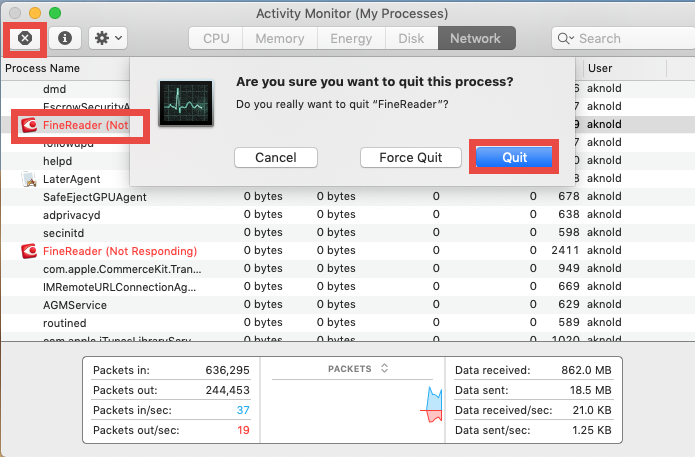Sort by the Process Name column header
695x457 pixels.
click(43, 68)
